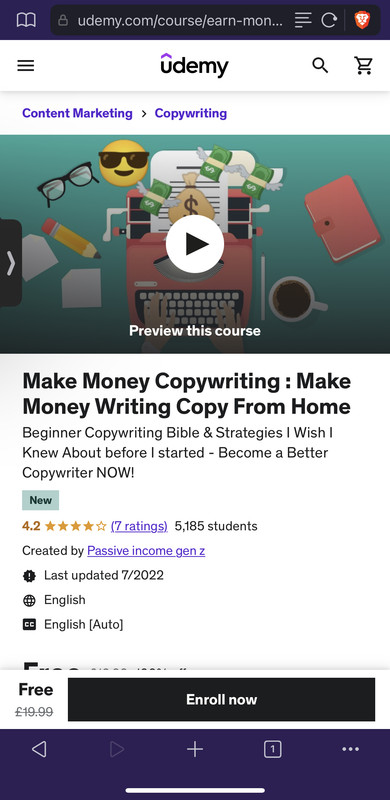Reload the page with refresh icon

pos(329,20)
